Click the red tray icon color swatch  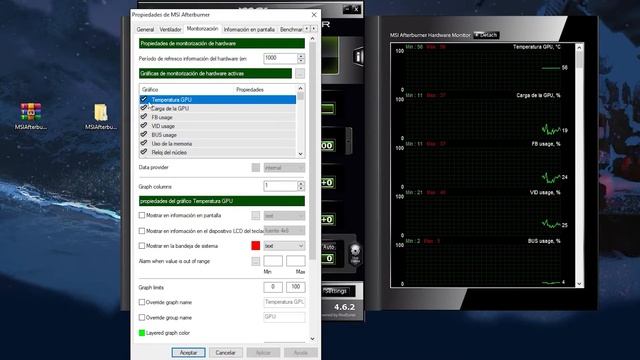[256, 246]
